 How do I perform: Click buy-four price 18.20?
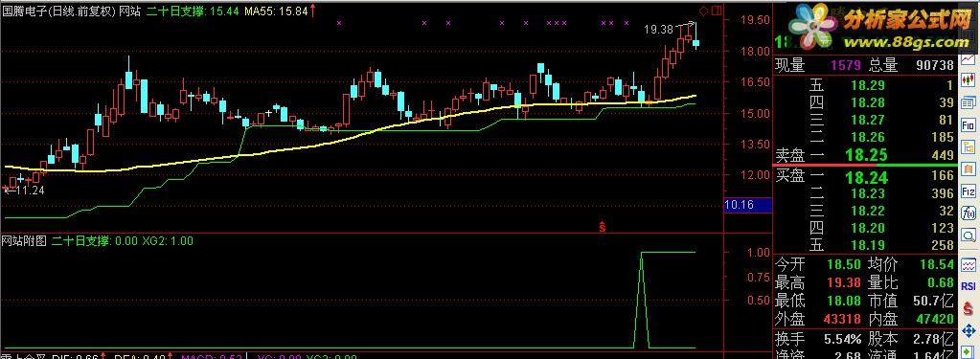[x=868, y=228]
